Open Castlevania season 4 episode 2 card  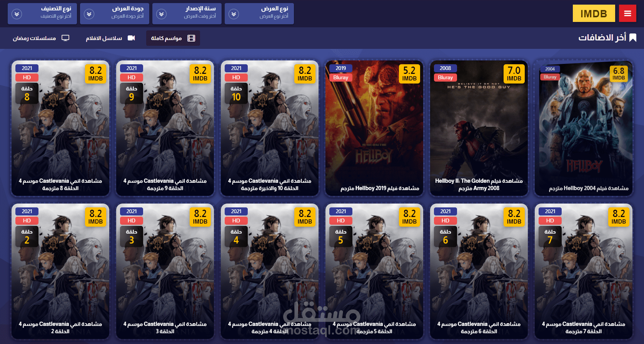[60, 271]
